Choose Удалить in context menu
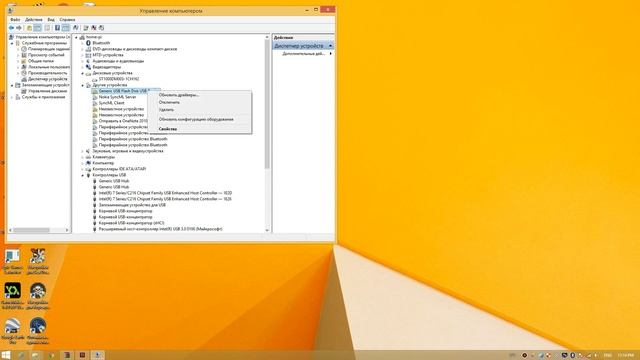640x360 pixels. point(166,110)
